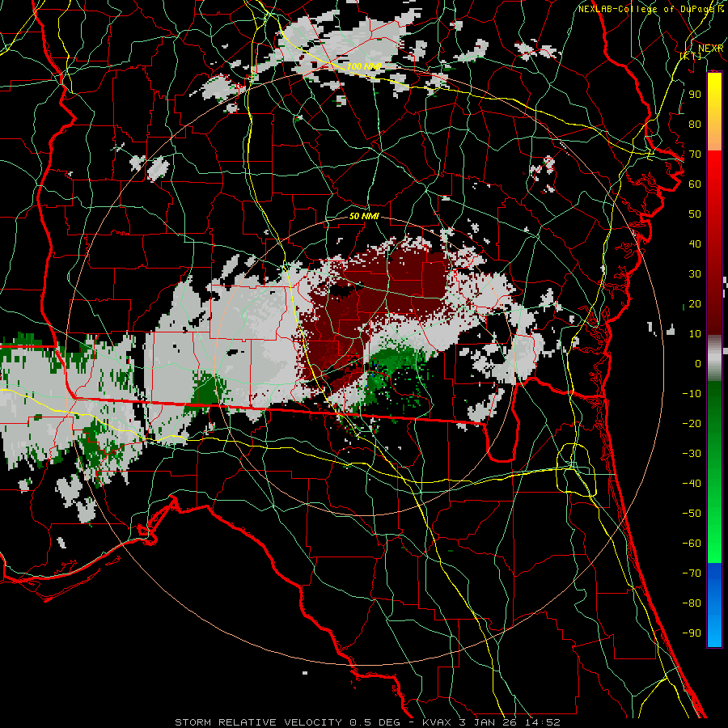
Task: Click the '-80' value on the velocity scale
Action: tap(692, 603)
